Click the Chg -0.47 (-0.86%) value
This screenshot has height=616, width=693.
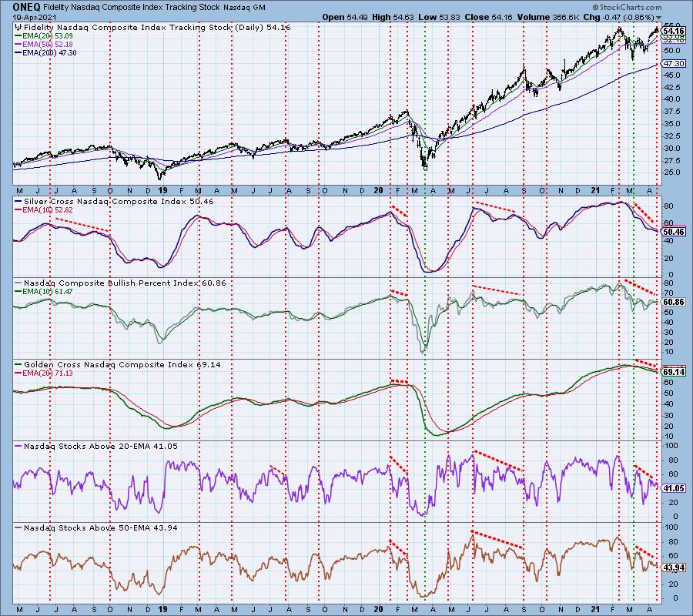tap(619, 17)
